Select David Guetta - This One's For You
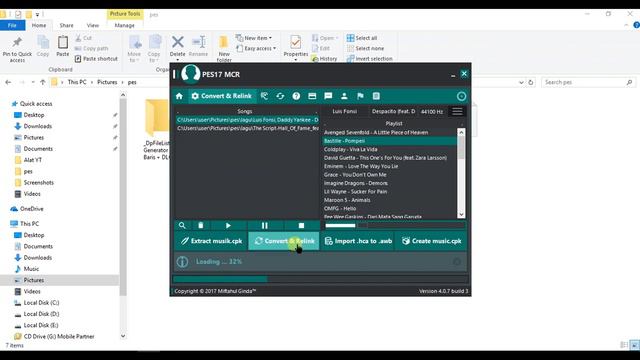The image size is (640, 360). (x=385, y=158)
